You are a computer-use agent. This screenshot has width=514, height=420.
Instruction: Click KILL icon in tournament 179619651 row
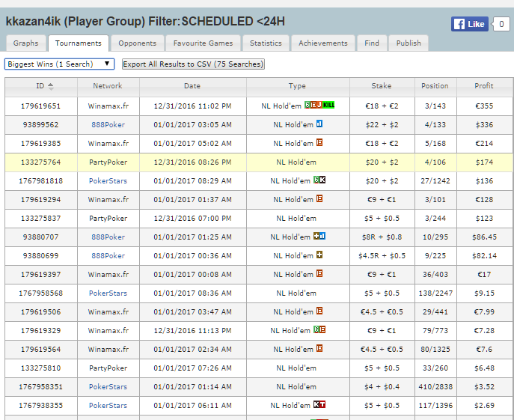(x=328, y=105)
